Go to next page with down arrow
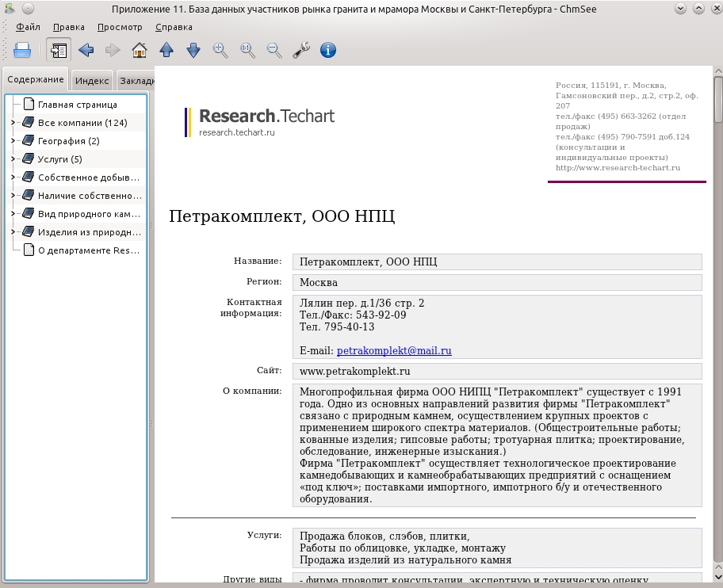This screenshot has height=588, width=723. coord(193,50)
